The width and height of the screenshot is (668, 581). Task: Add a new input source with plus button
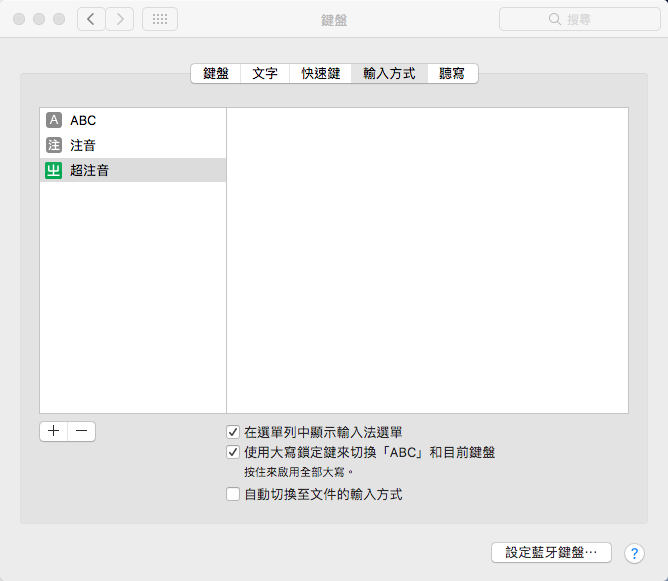coord(53,431)
